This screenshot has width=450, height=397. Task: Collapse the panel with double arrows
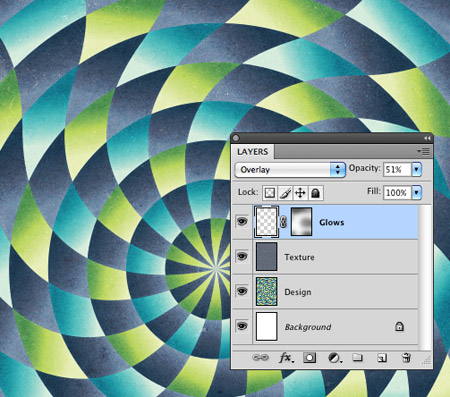pyautogui.click(x=427, y=138)
